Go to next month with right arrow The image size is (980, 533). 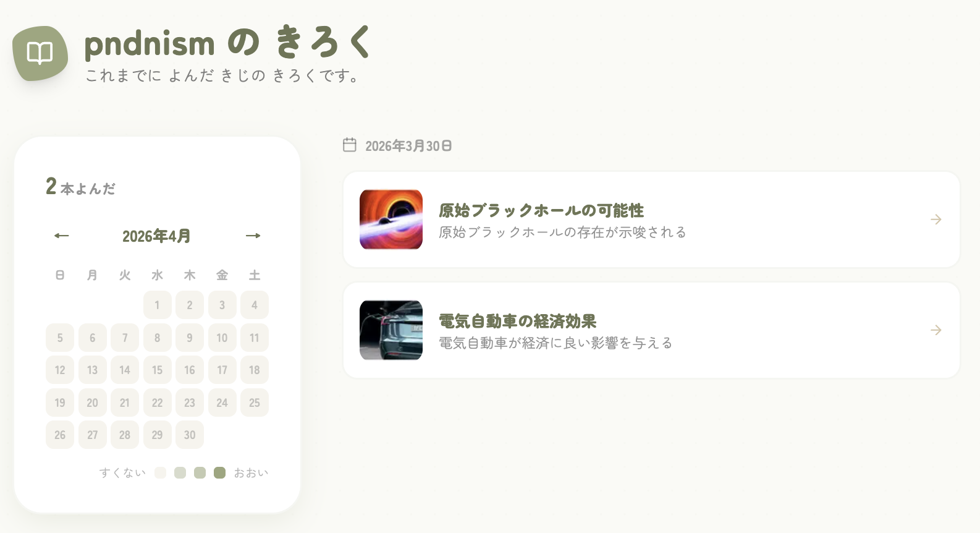[253, 236]
